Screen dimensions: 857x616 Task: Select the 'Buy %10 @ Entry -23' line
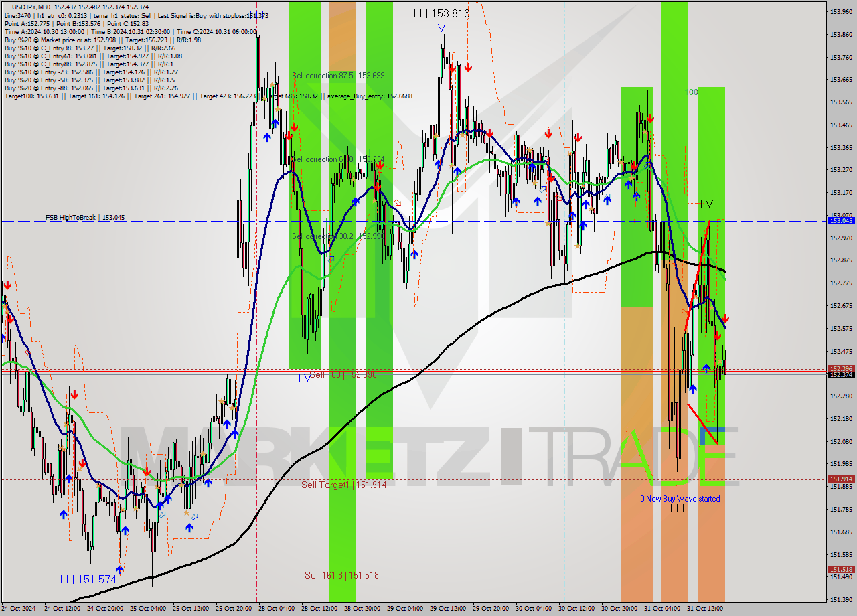(91, 72)
